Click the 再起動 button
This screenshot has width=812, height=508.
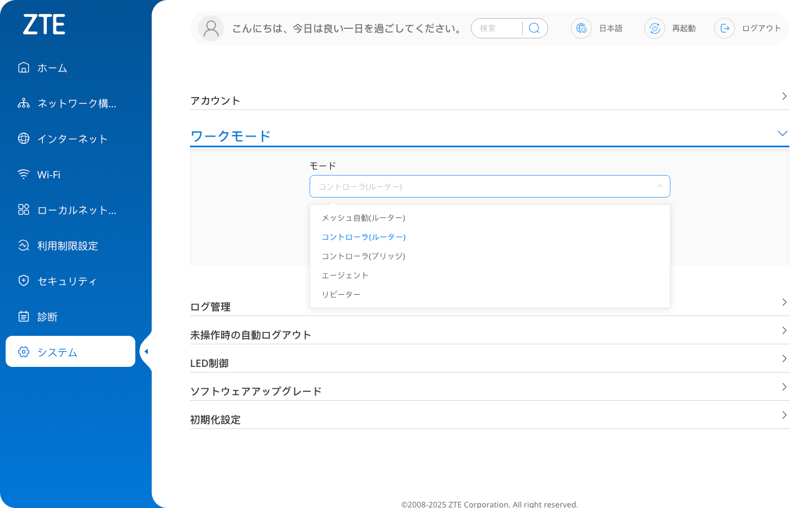(x=684, y=28)
